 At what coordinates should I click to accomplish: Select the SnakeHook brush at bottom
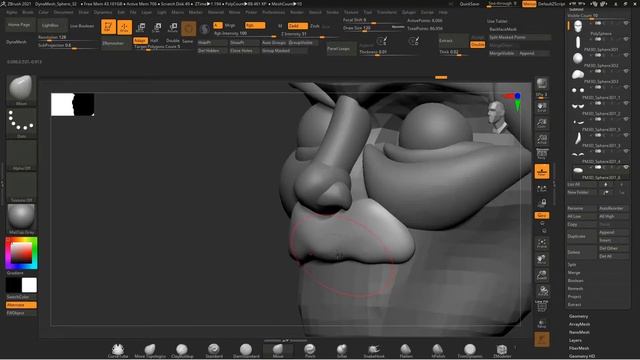[x=374, y=351]
